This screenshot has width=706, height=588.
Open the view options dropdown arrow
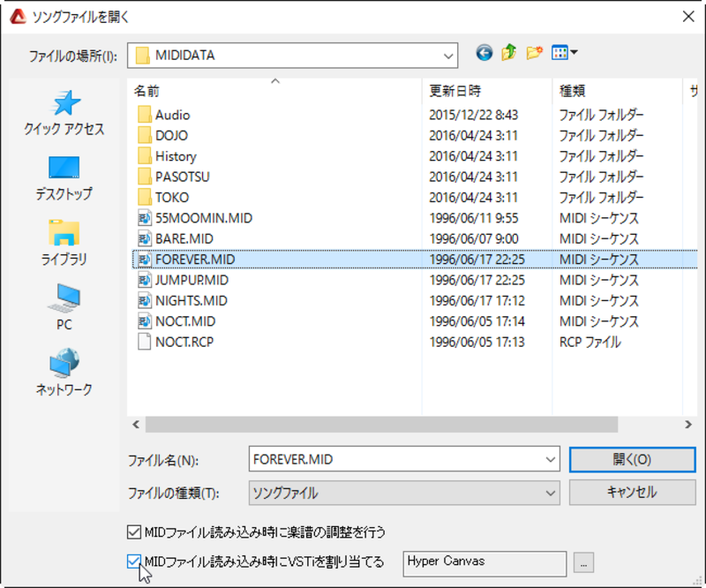pyautogui.click(x=575, y=53)
